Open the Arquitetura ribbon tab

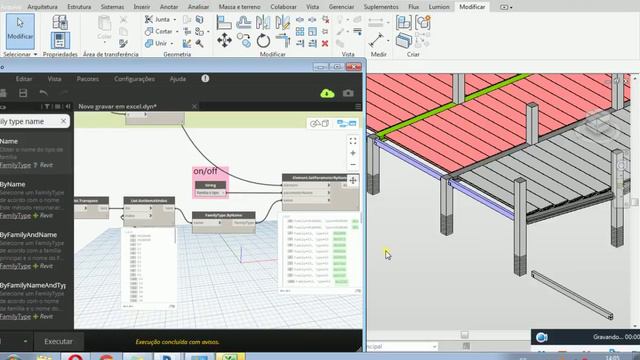coord(42,7)
